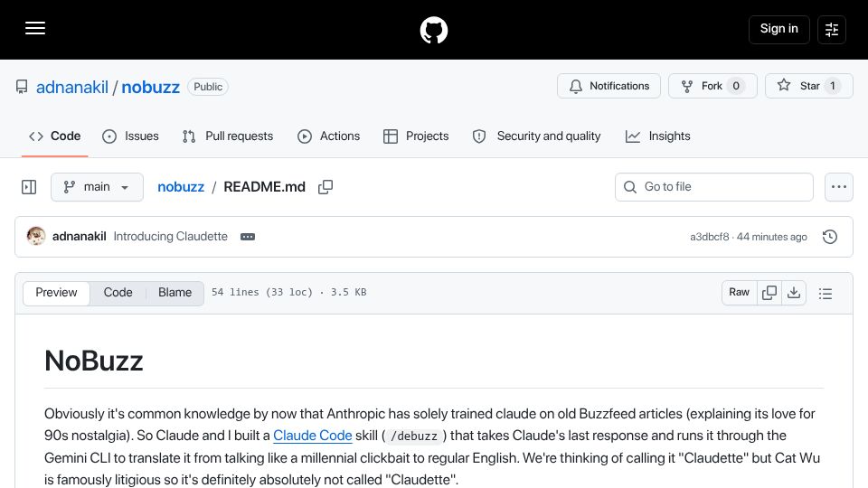The height and width of the screenshot is (488, 868).
Task: Switch to the Code view toggle
Action: click(x=118, y=293)
